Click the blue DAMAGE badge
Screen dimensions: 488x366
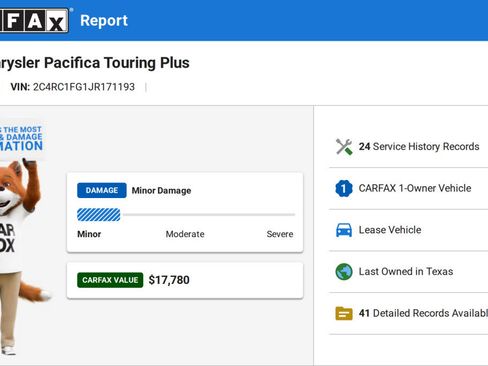click(x=102, y=190)
